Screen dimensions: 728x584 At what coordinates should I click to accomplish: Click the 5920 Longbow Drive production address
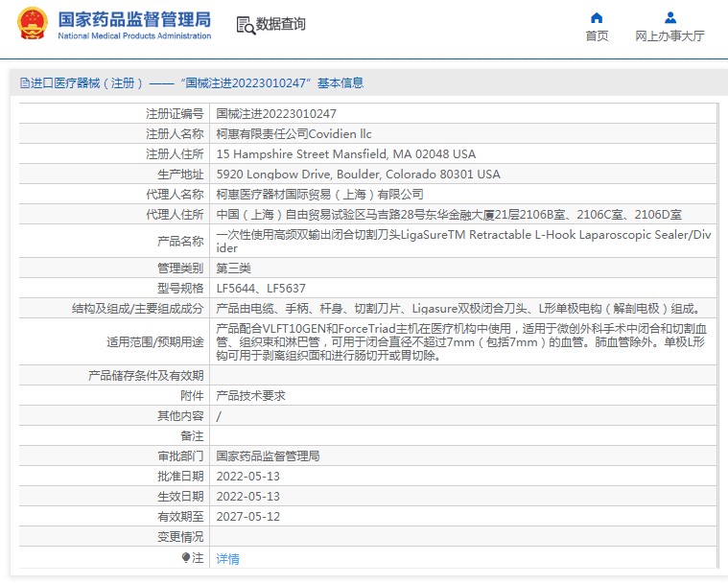tap(358, 174)
